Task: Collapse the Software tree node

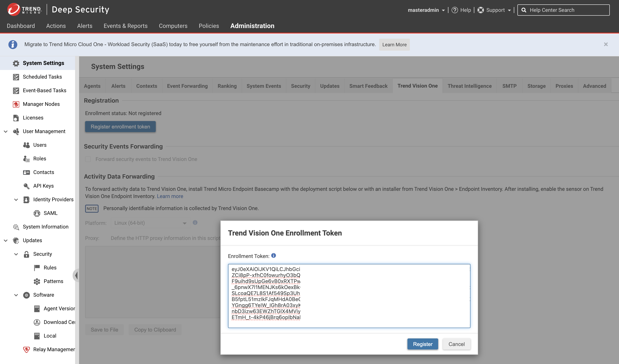Action: tap(16, 295)
